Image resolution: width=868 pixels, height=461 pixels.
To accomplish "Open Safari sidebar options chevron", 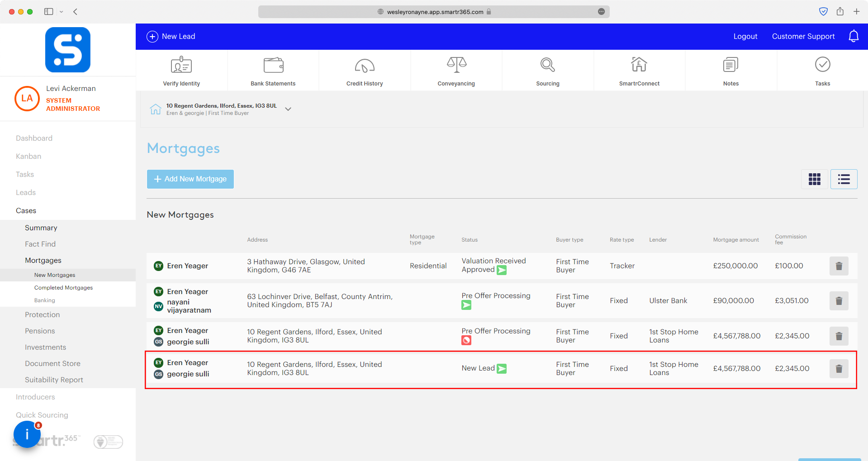I will click(x=62, y=12).
